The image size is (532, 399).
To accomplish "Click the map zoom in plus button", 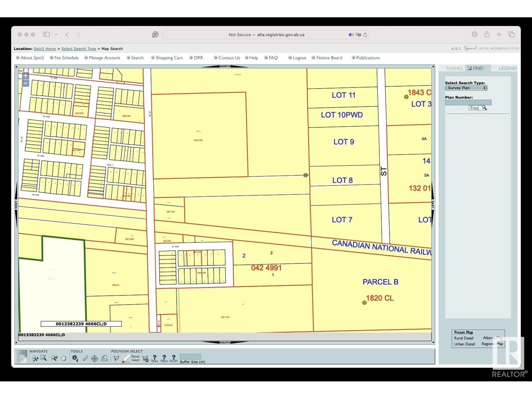I will coord(26,76).
